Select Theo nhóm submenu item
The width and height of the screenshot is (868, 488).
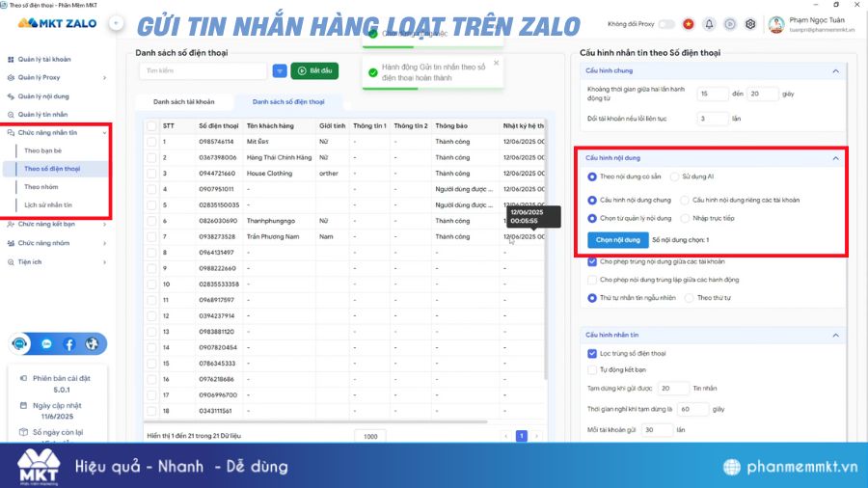(41, 187)
